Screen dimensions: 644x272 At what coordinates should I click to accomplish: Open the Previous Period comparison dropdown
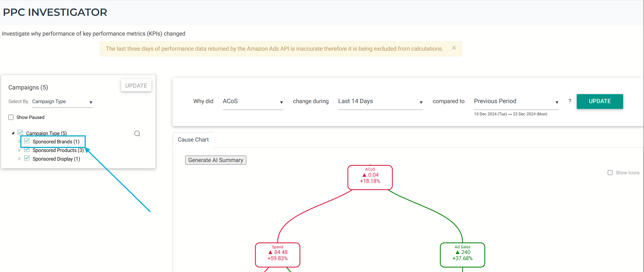[516, 102]
